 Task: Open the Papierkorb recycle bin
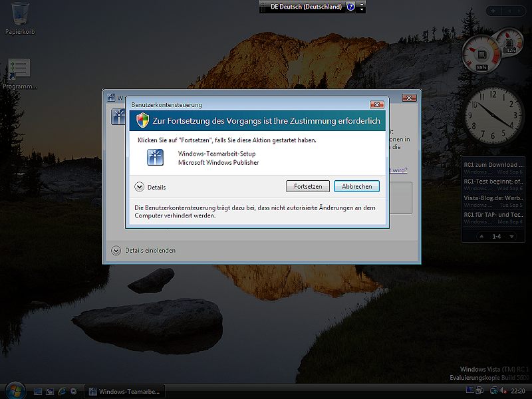click(x=20, y=13)
